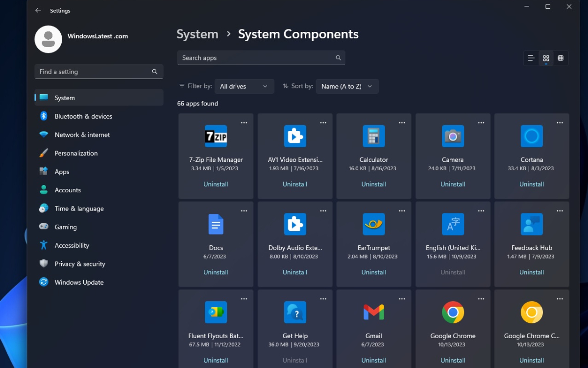Uninstall the Calculator app
The width and height of the screenshot is (588, 368).
pyautogui.click(x=374, y=184)
